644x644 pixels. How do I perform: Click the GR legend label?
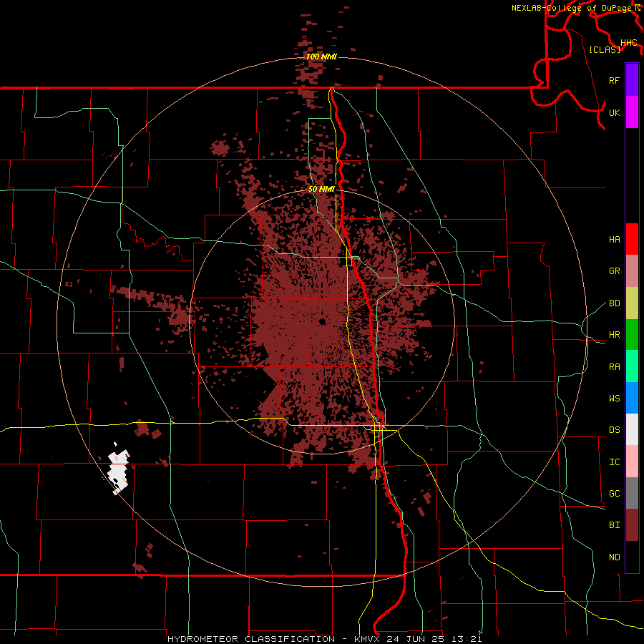click(614, 271)
